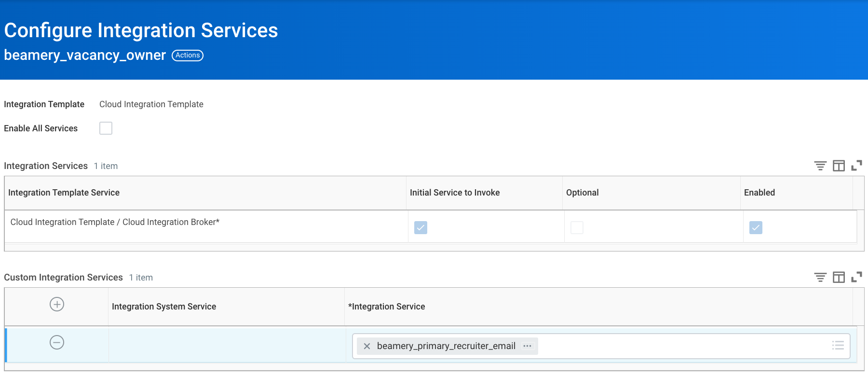Check the Enable All Services checkbox
Screen dimensions: 868x379
(106, 128)
